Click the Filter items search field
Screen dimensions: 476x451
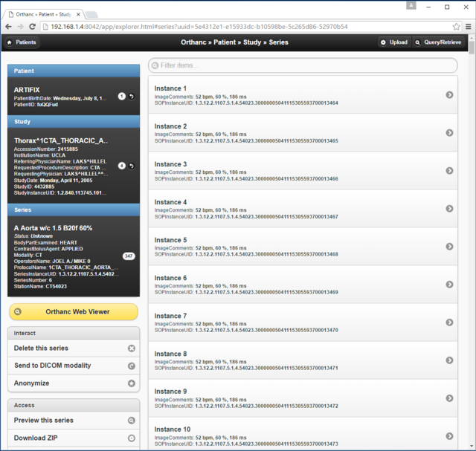303,65
